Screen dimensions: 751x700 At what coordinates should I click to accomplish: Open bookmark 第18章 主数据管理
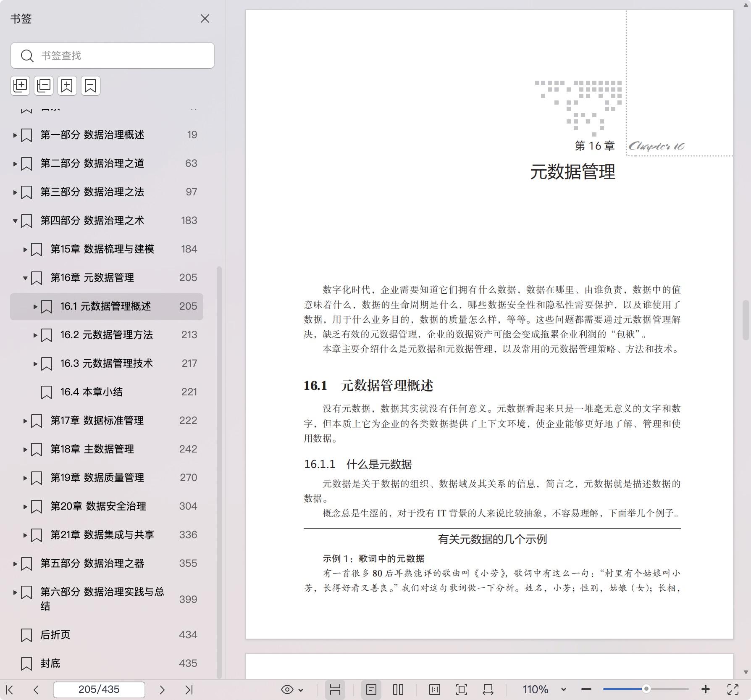click(92, 449)
